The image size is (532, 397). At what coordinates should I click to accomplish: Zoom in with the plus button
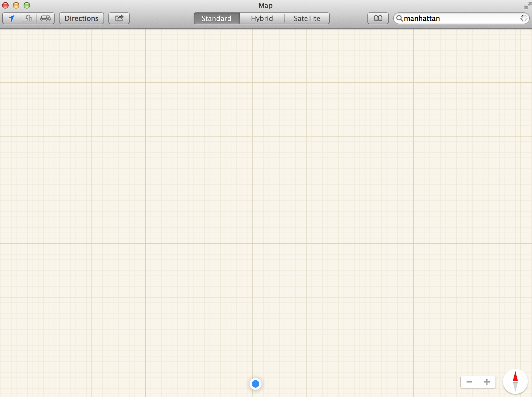click(x=487, y=382)
